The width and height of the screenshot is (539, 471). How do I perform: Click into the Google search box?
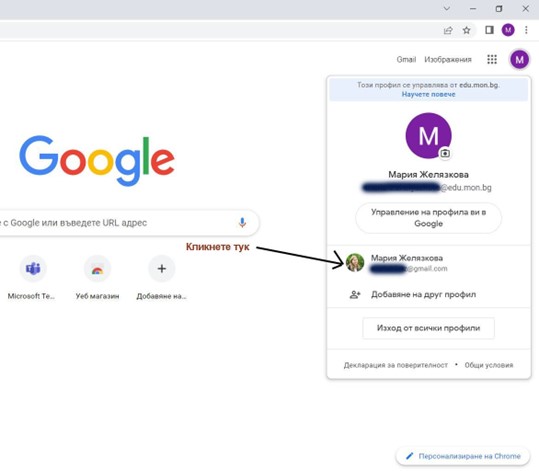[x=129, y=223]
